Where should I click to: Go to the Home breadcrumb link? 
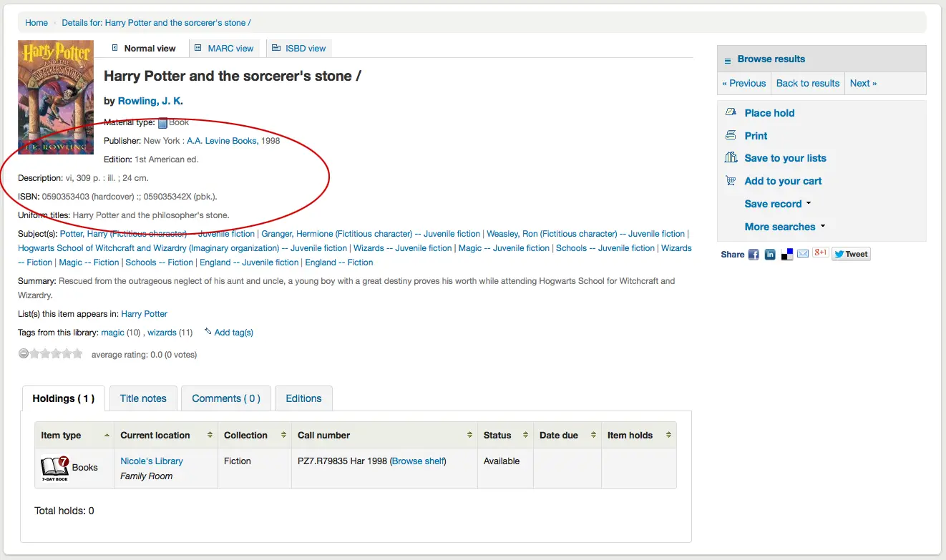[x=36, y=23]
